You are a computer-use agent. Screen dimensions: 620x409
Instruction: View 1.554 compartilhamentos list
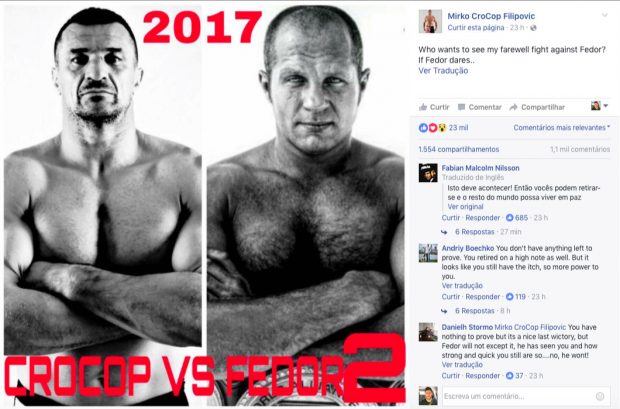pyautogui.click(x=459, y=149)
